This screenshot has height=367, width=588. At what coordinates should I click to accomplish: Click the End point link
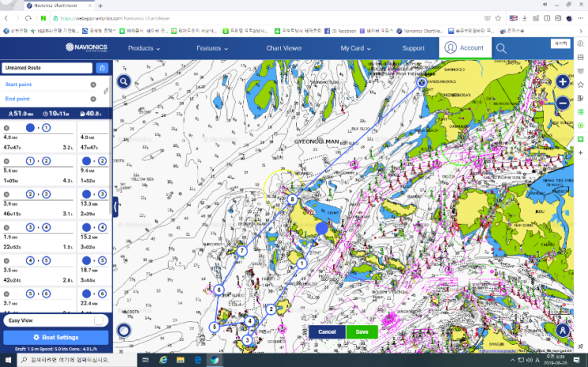tap(17, 99)
